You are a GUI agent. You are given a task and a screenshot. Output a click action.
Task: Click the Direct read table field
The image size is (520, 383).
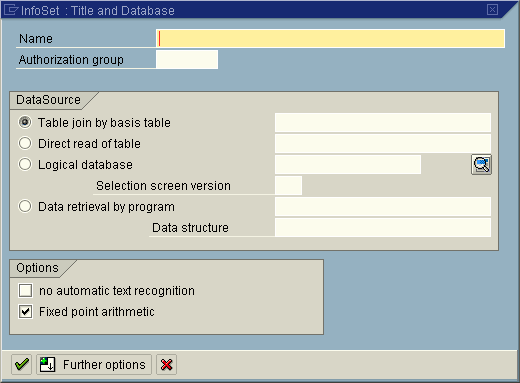click(383, 143)
